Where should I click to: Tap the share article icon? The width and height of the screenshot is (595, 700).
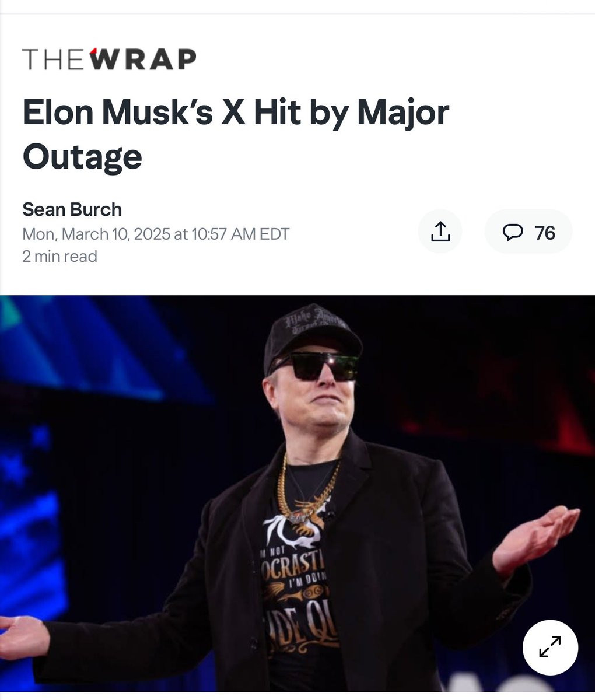pyautogui.click(x=440, y=232)
